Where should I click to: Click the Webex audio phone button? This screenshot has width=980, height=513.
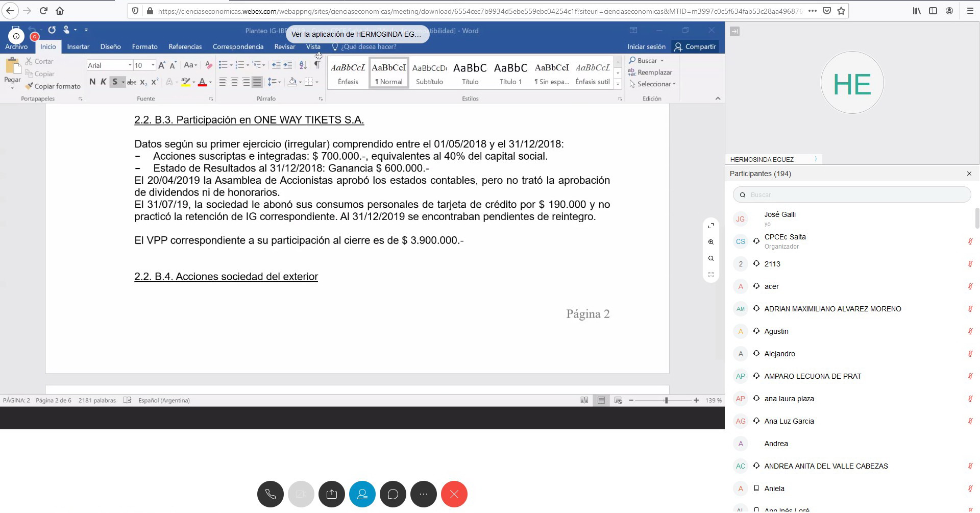click(x=271, y=494)
